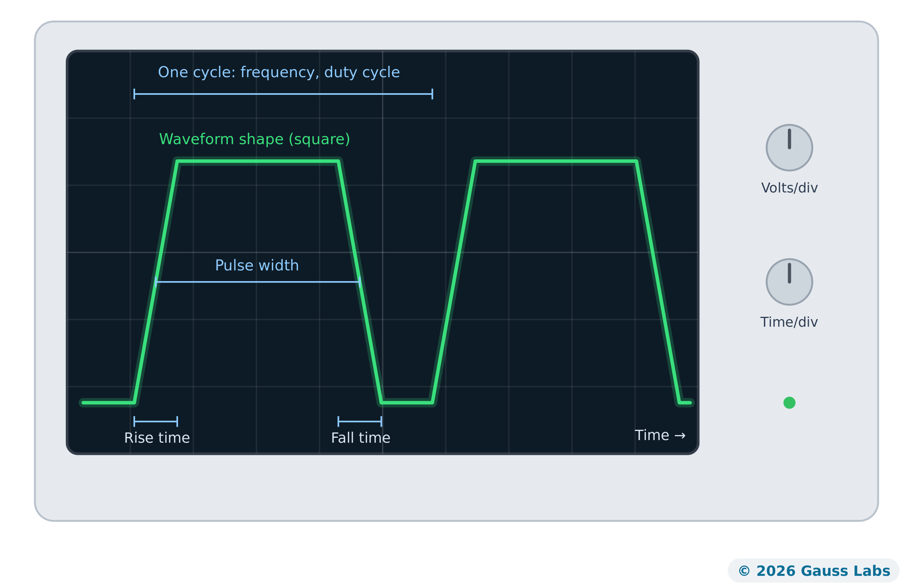Click the Time/div knob
This screenshot has width=913, height=588.
click(789, 282)
